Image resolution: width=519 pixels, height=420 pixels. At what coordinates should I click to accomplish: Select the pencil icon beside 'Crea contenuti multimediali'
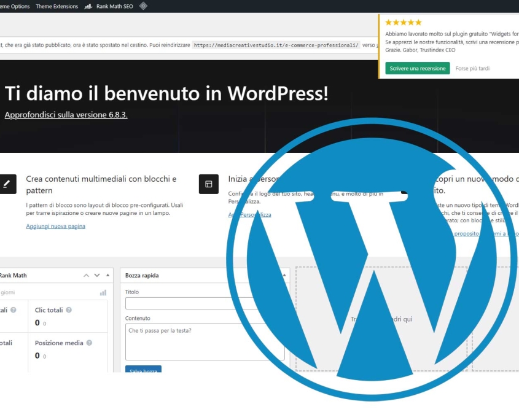[x=8, y=183]
